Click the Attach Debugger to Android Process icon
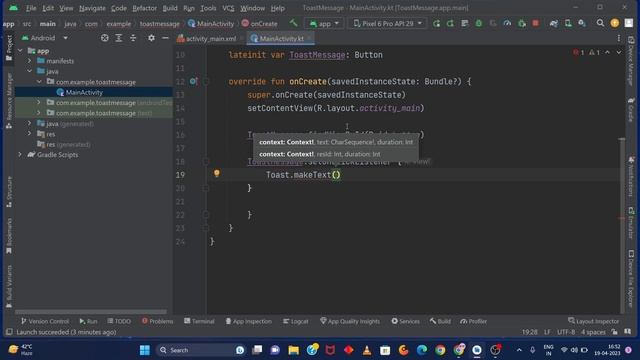The image size is (640, 360). click(x=522, y=23)
